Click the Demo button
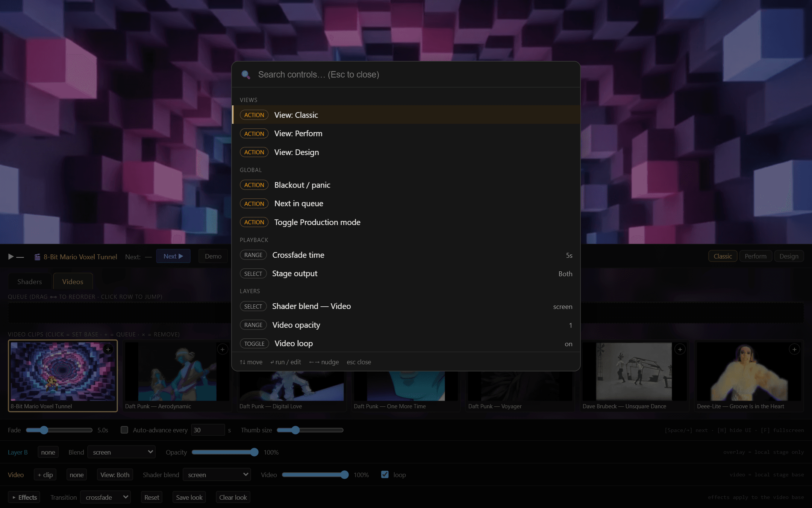812x508 pixels. point(213,256)
